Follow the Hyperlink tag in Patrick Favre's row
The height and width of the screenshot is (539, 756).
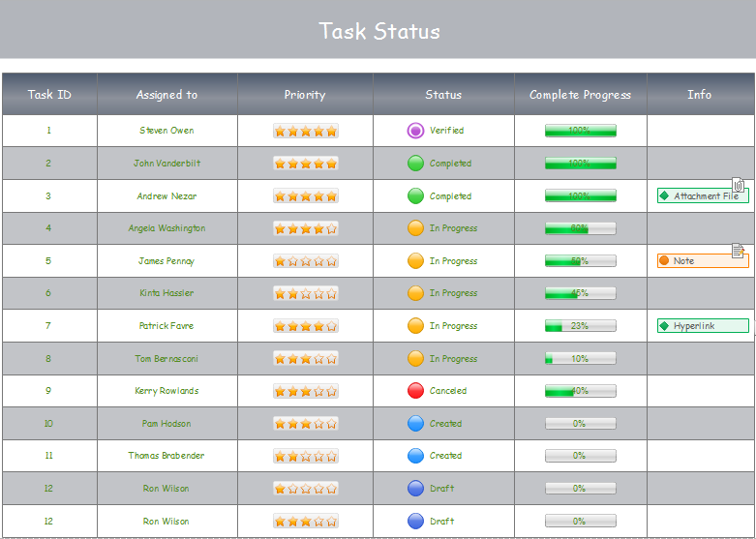pyautogui.click(x=703, y=326)
